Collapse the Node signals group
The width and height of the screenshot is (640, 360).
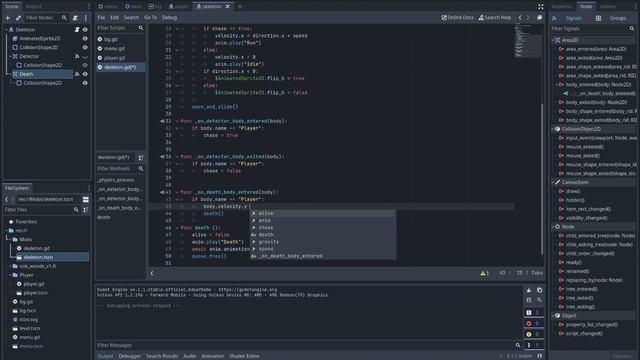coord(553,227)
